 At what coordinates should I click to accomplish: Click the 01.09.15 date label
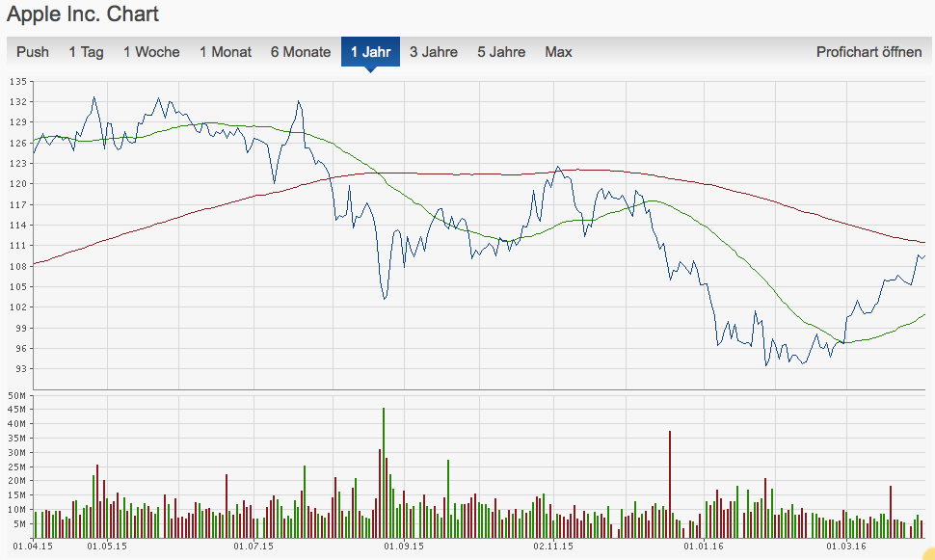(404, 546)
